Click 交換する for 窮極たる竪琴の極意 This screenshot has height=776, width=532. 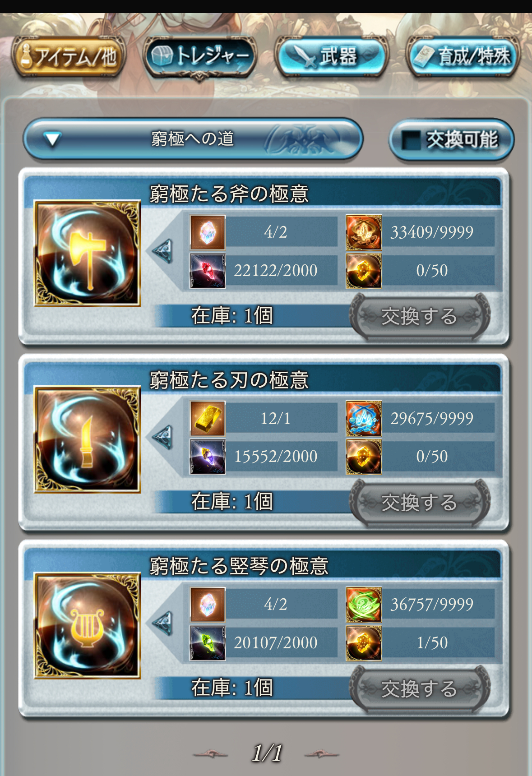[x=420, y=689]
